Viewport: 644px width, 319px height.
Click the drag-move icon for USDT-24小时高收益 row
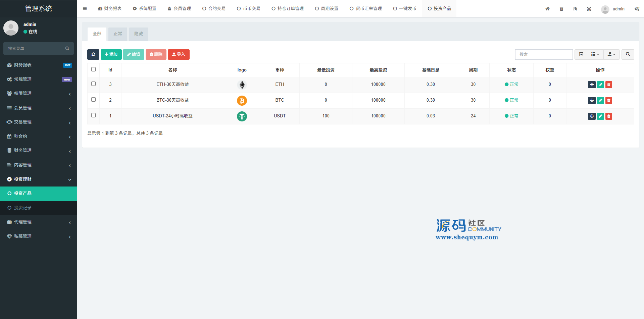tap(592, 116)
